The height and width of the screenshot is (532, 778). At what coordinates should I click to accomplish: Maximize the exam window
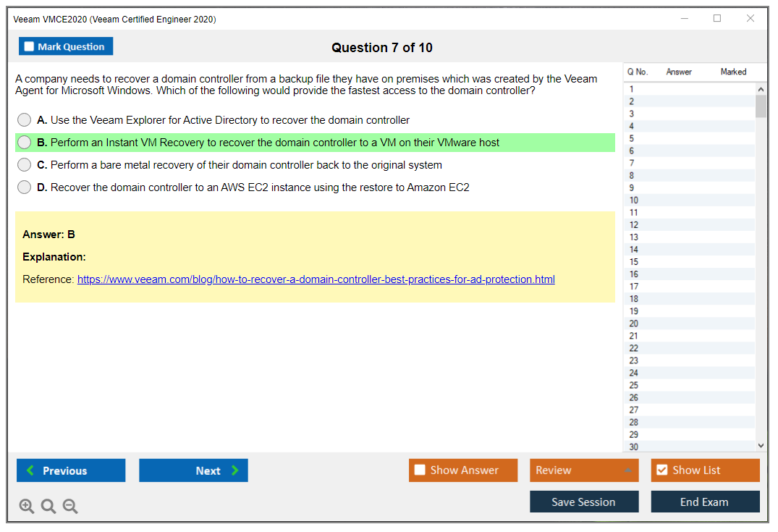pyautogui.click(x=717, y=19)
